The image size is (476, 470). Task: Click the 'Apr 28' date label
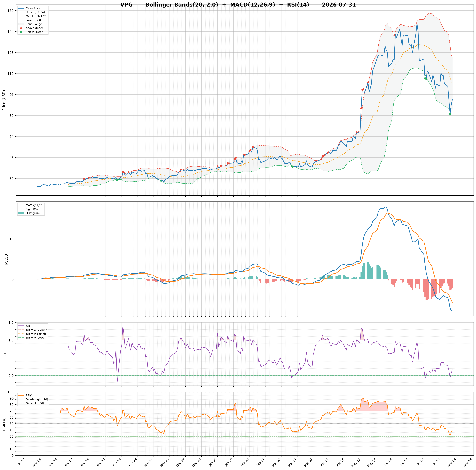341,461
